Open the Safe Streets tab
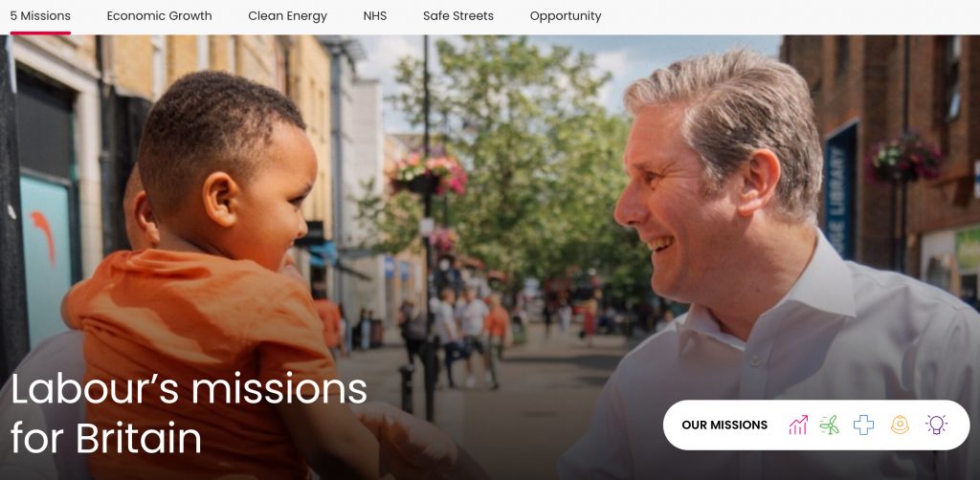The height and width of the screenshot is (480, 980). point(458,16)
